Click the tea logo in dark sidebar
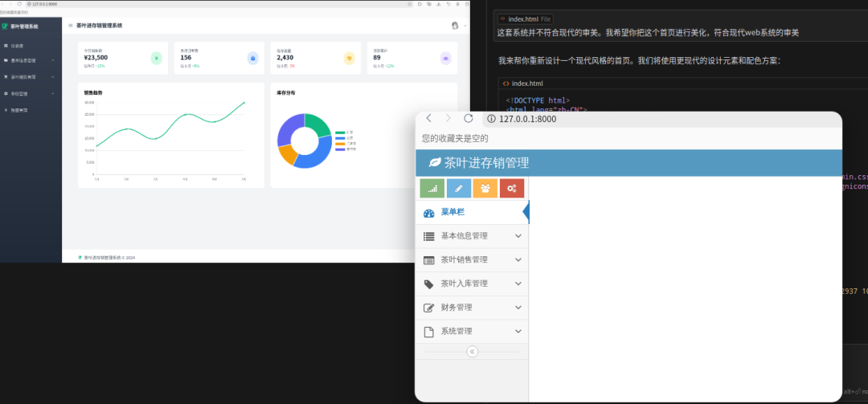Viewport: 868px width, 404px height. pos(5,26)
